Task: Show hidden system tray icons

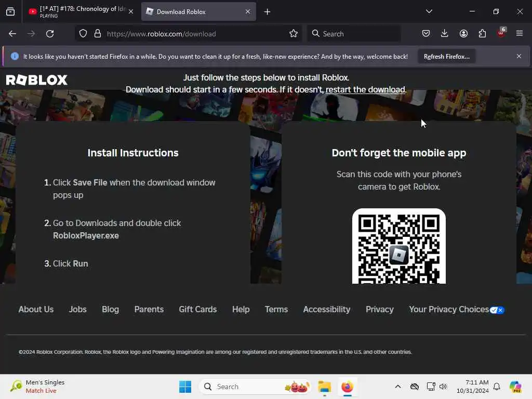Action: click(398, 387)
